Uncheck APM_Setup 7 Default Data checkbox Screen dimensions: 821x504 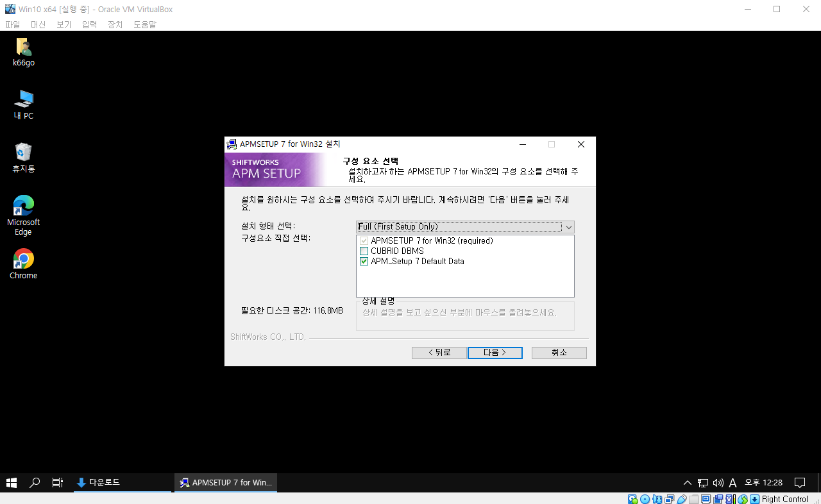click(x=364, y=262)
